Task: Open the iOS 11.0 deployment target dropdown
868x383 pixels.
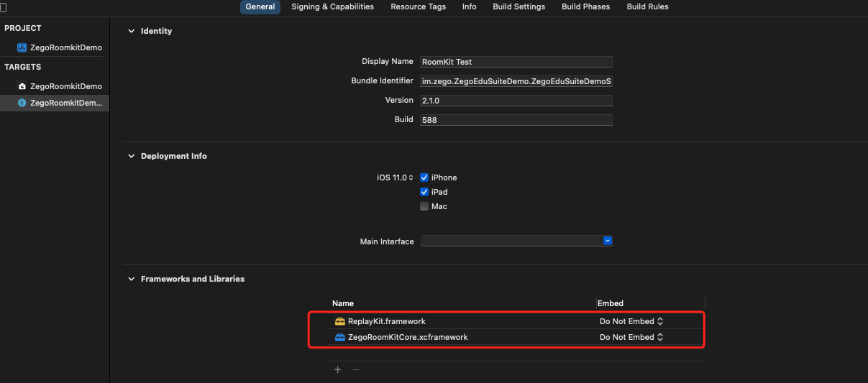Action: point(396,177)
